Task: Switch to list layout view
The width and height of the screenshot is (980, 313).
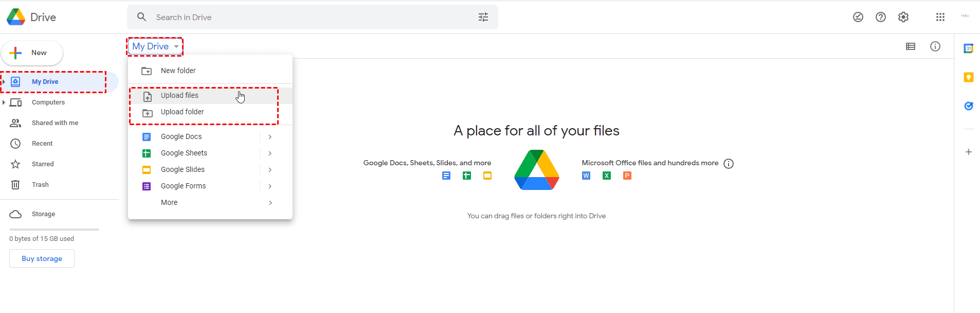Action: tap(911, 46)
